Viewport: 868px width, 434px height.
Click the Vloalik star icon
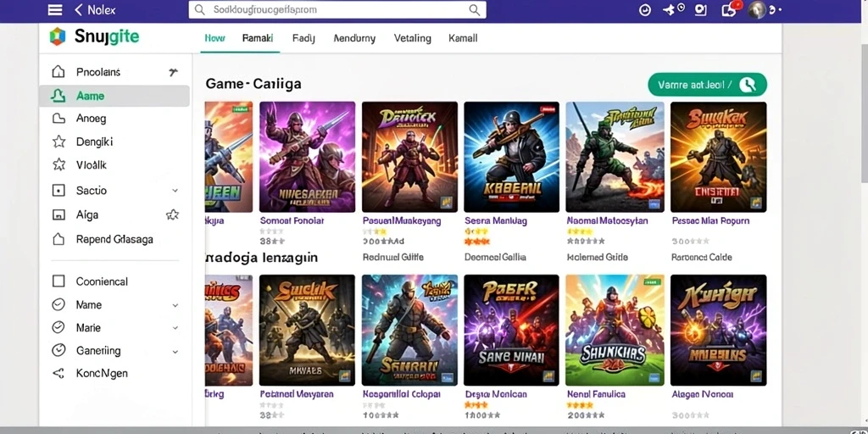click(58, 165)
